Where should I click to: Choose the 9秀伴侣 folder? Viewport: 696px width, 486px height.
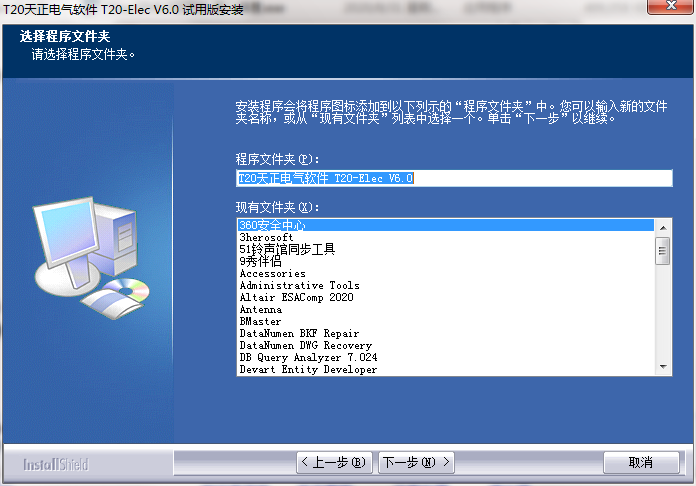point(445,261)
